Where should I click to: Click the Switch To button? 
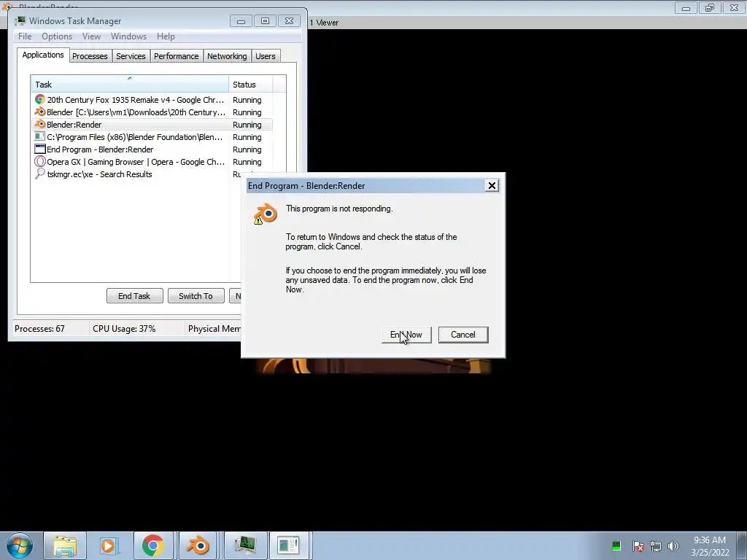tap(196, 296)
